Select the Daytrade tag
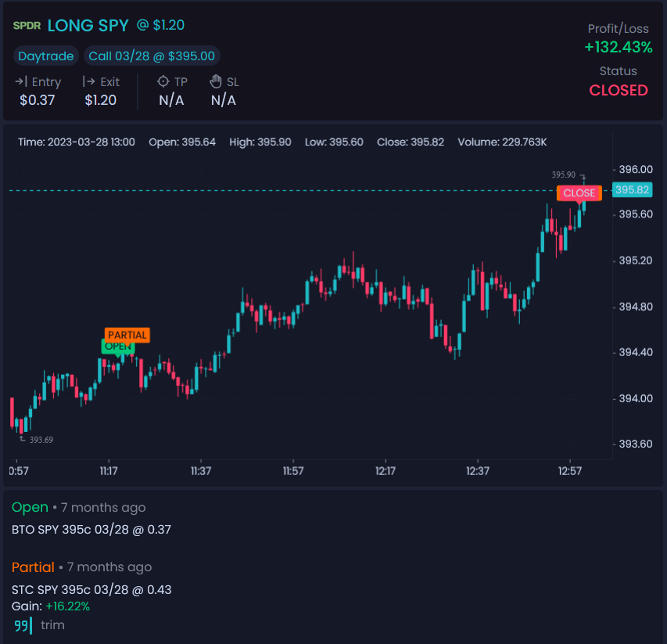This screenshot has height=644, width=667. pyautogui.click(x=45, y=56)
